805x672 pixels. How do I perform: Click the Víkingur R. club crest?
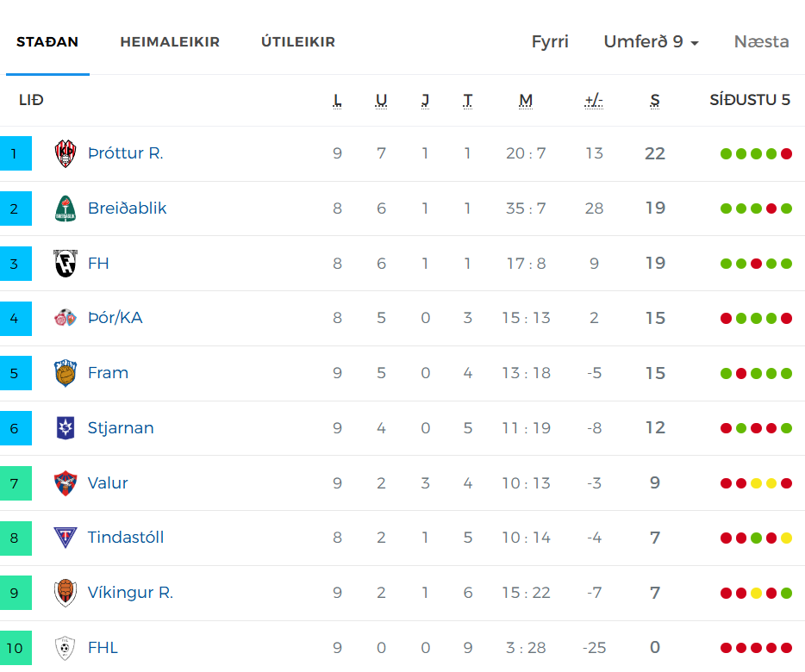[x=66, y=593]
